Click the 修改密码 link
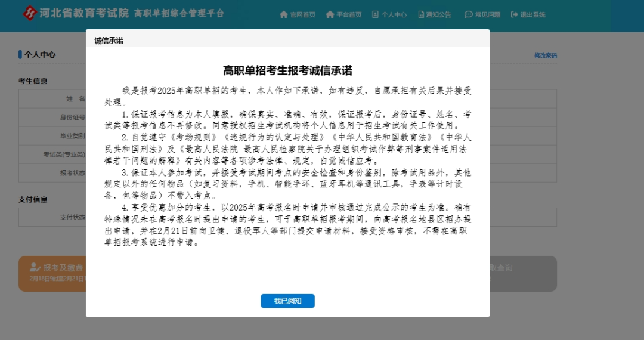Viewport: 644px width, 340px height. point(546,56)
